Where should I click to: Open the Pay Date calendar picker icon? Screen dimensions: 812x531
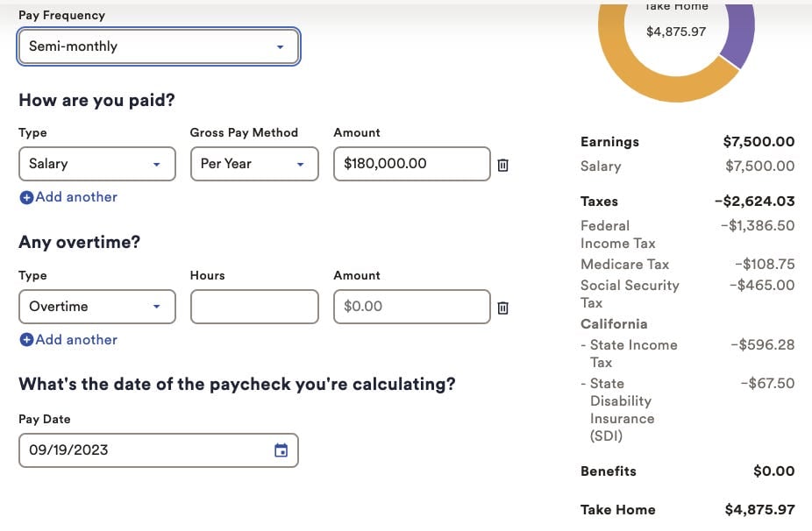coord(281,450)
